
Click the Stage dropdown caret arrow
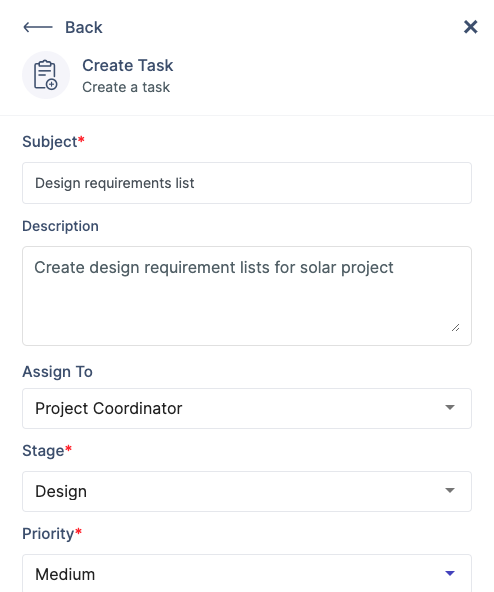[x=450, y=490]
